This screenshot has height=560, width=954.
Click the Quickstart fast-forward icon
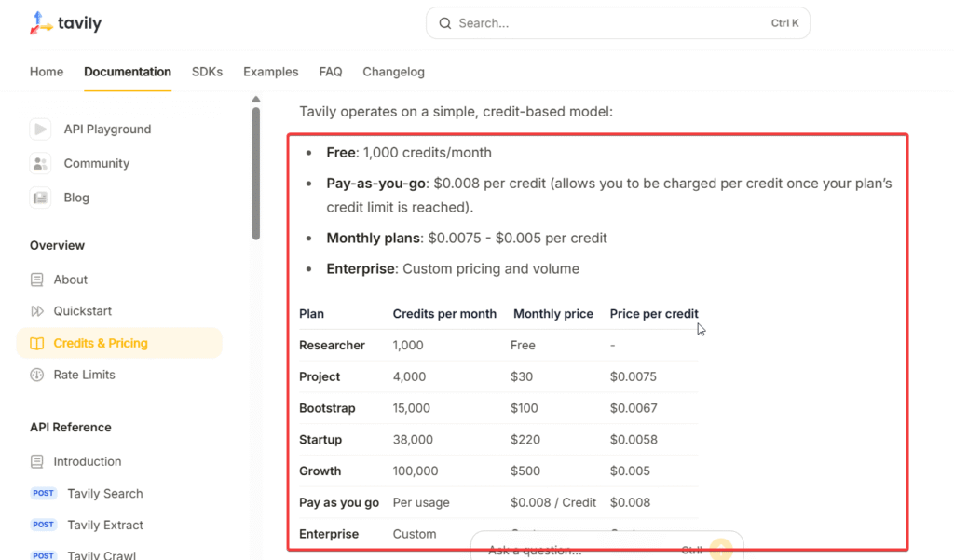[x=37, y=311]
